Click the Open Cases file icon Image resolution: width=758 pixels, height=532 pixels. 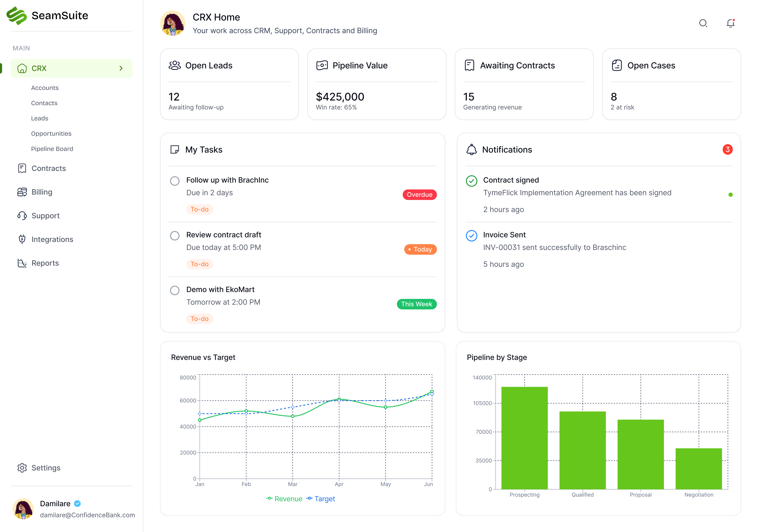click(x=617, y=65)
